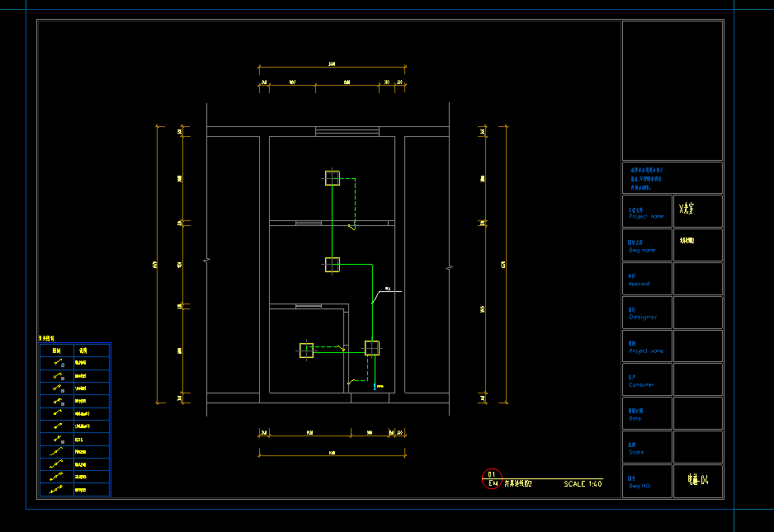This screenshot has height=532, width=774.
Task: Click the Approval field in title block
Action: tap(639, 283)
